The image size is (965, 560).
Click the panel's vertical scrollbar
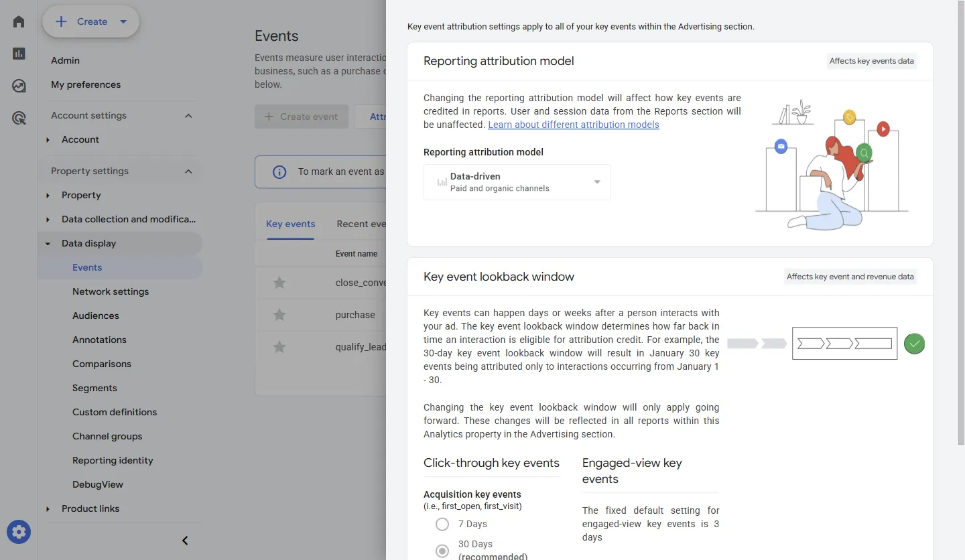(960, 221)
